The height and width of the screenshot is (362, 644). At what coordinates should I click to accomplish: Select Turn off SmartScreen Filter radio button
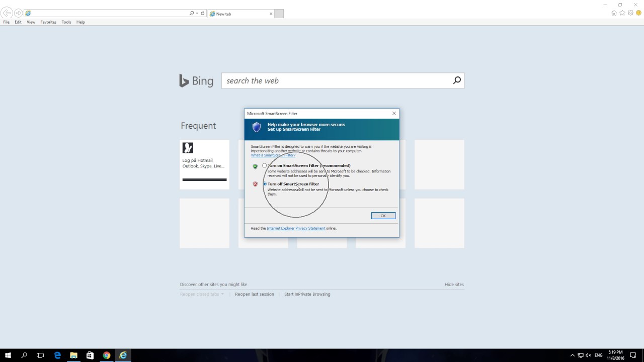pyautogui.click(x=264, y=184)
